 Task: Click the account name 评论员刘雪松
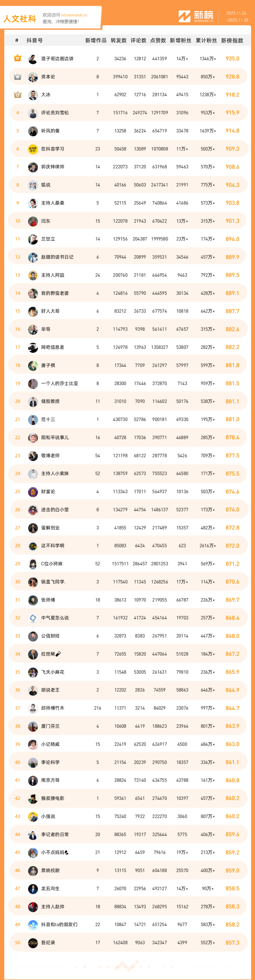(55, 113)
